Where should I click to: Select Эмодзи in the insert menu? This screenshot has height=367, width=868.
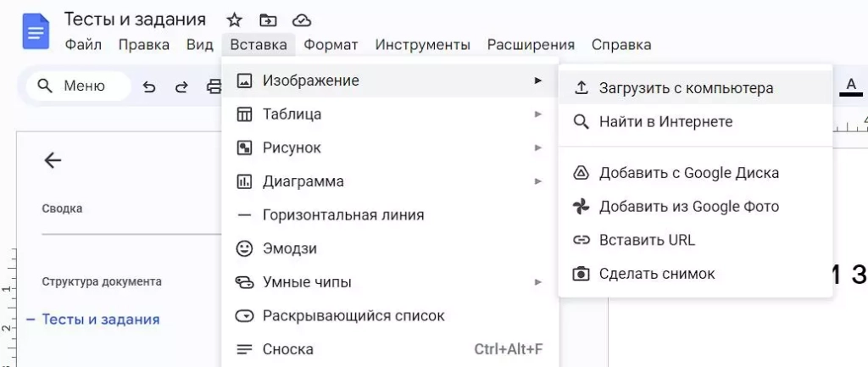[x=390, y=248]
